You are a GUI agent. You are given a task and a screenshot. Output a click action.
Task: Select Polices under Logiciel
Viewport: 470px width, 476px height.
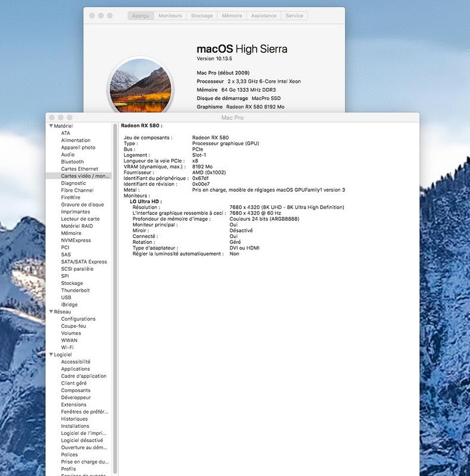point(69,455)
